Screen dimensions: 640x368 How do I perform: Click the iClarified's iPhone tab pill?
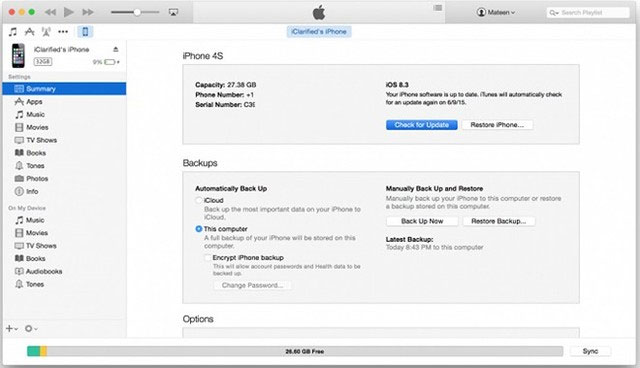coord(319,31)
